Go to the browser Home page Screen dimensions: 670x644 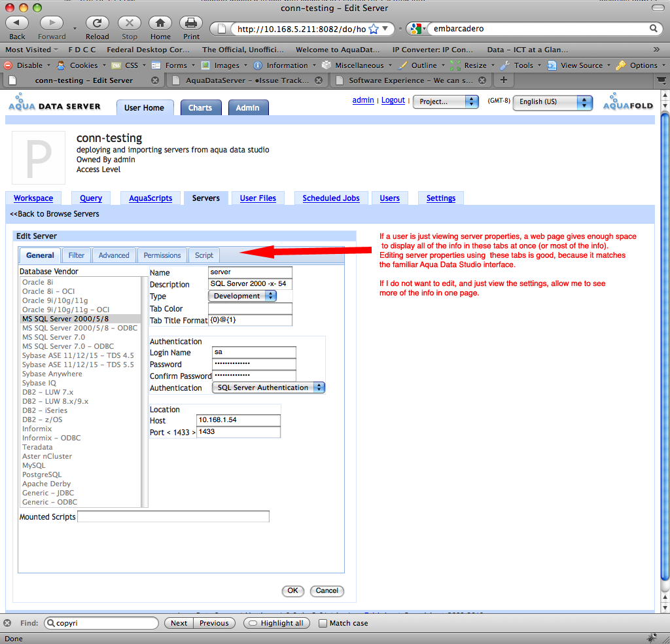tap(160, 23)
